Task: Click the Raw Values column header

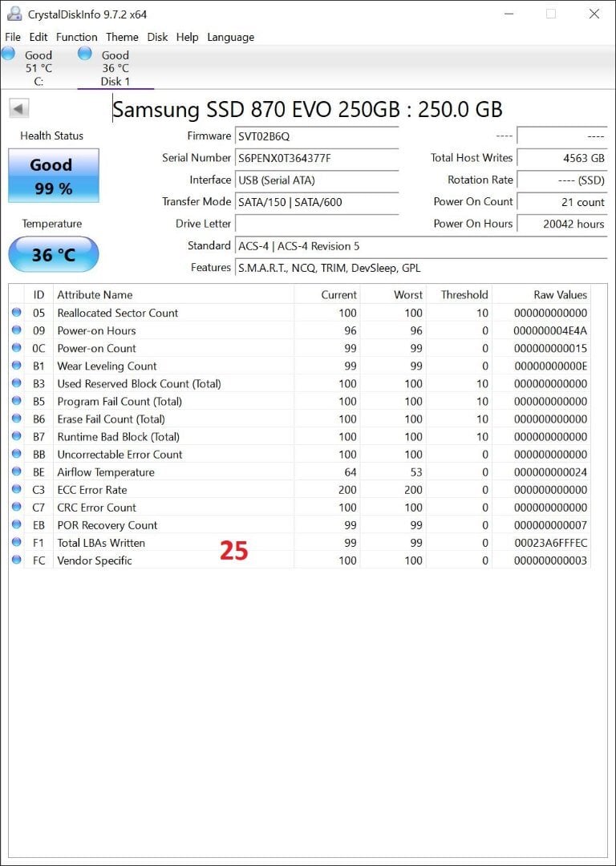Action: click(x=541, y=294)
